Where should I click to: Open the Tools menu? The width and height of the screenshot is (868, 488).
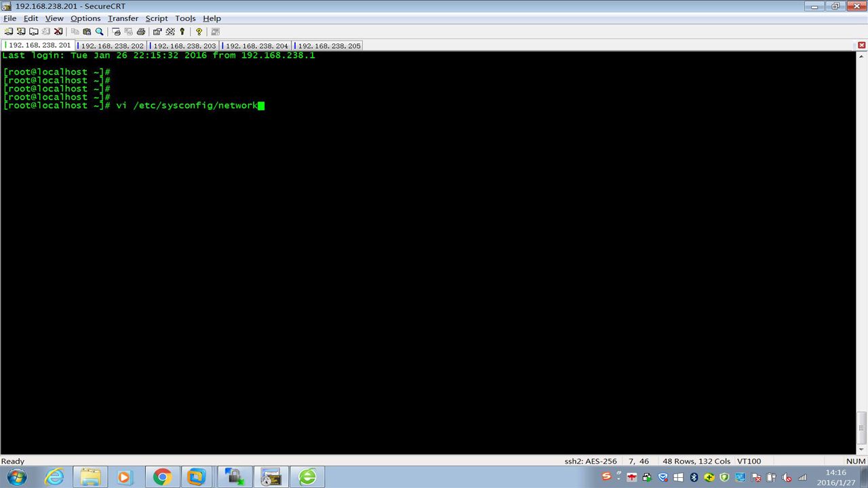185,18
